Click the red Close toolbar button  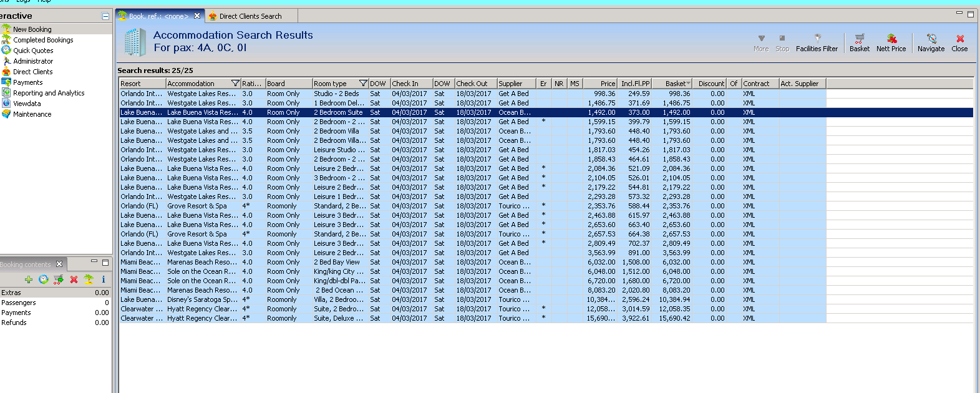tap(959, 43)
